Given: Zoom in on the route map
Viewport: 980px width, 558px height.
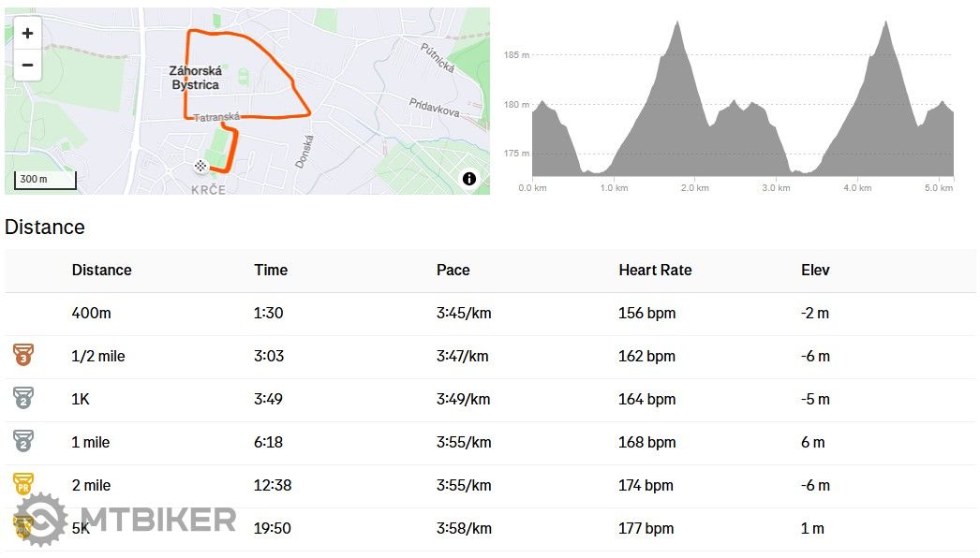Looking at the screenshot, I should 27,33.
